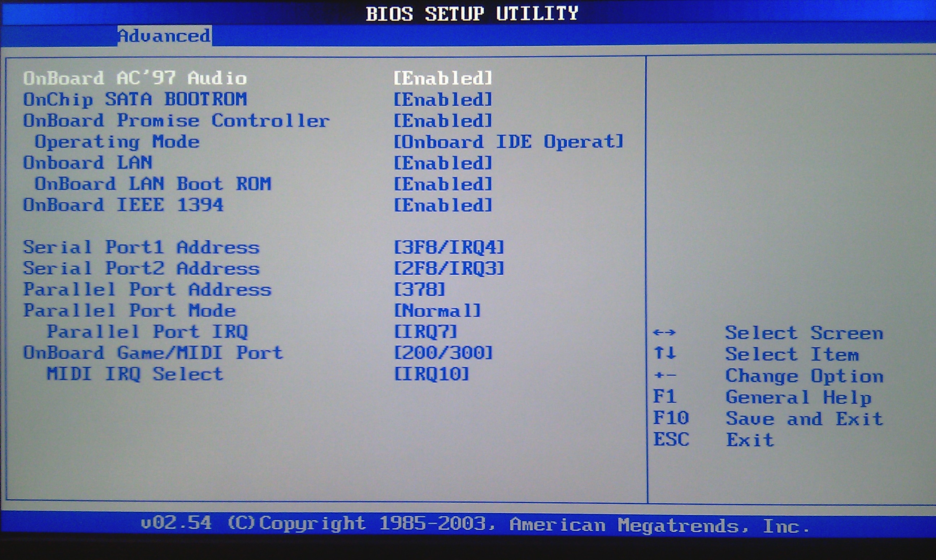Select the Parallel Port Address label
936x560 pixels.
[147, 290]
